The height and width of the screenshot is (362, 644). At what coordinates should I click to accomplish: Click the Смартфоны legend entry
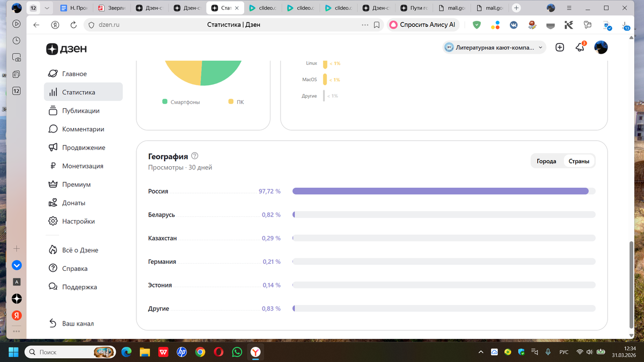click(x=181, y=102)
